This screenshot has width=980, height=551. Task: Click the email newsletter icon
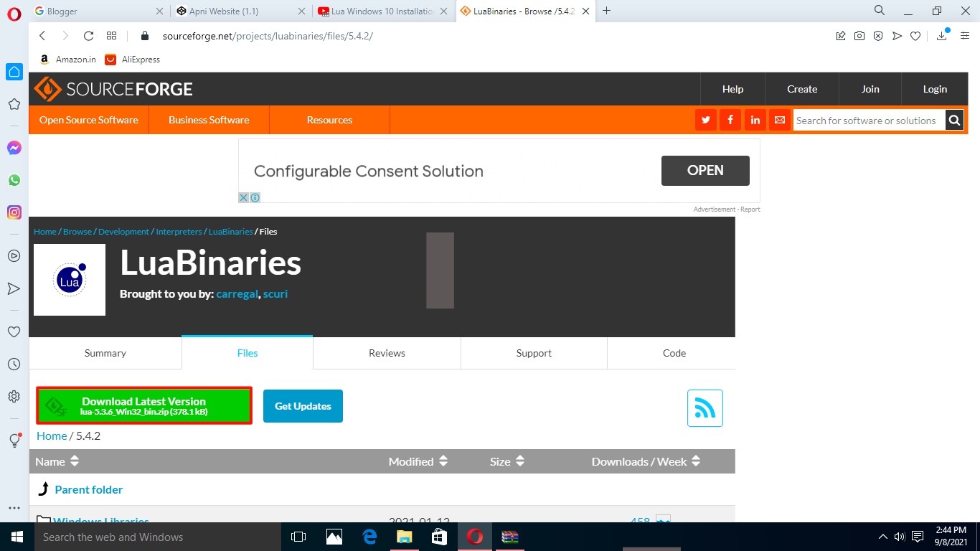tap(779, 120)
